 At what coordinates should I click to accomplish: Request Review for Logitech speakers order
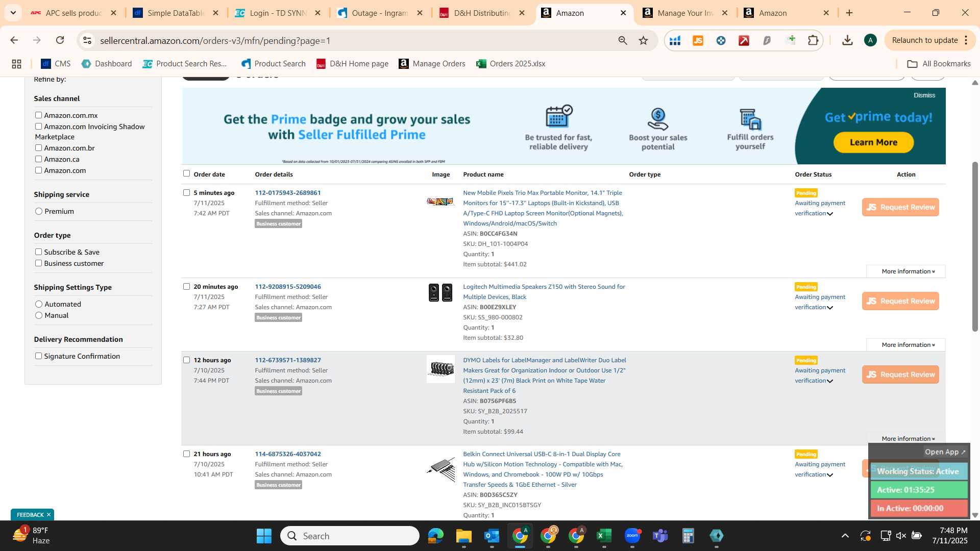900,301
